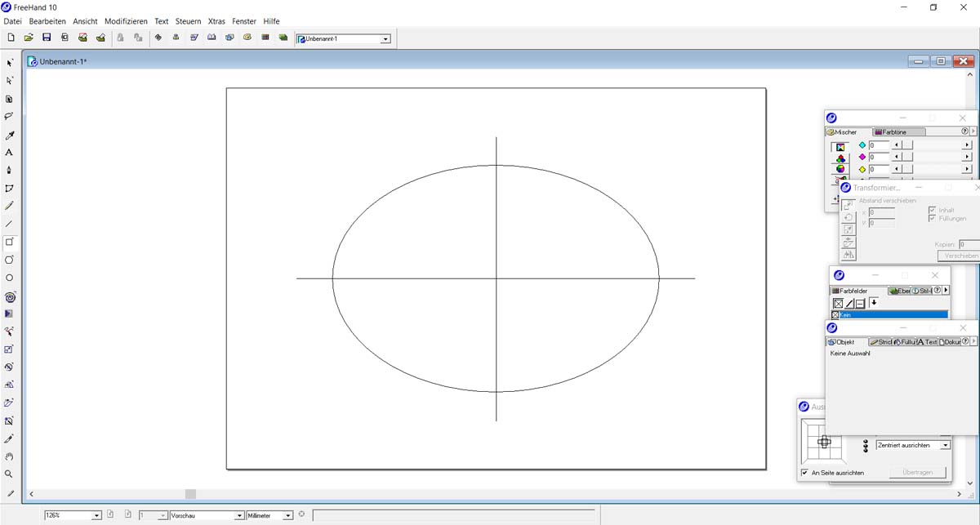Toggle the 'Inhalt' checkbox

(932, 210)
